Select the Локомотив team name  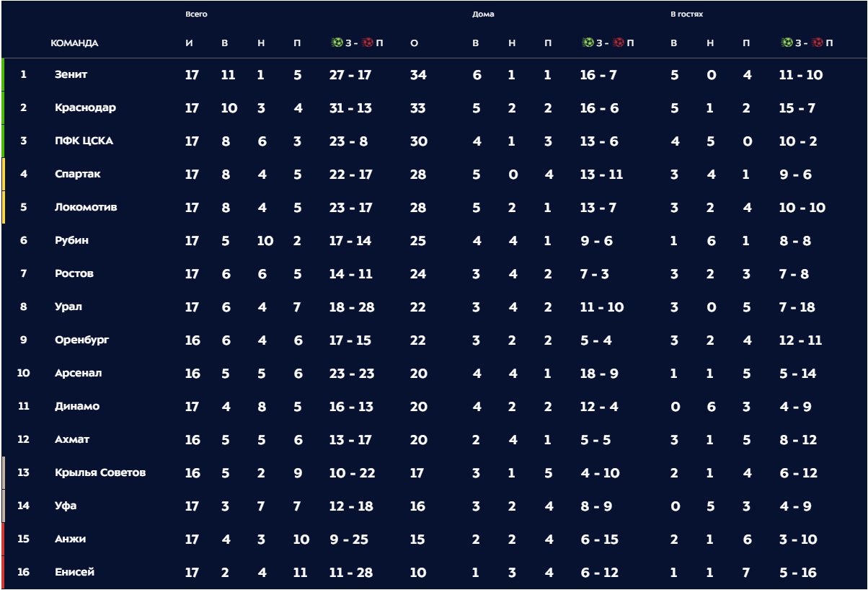[x=86, y=207]
